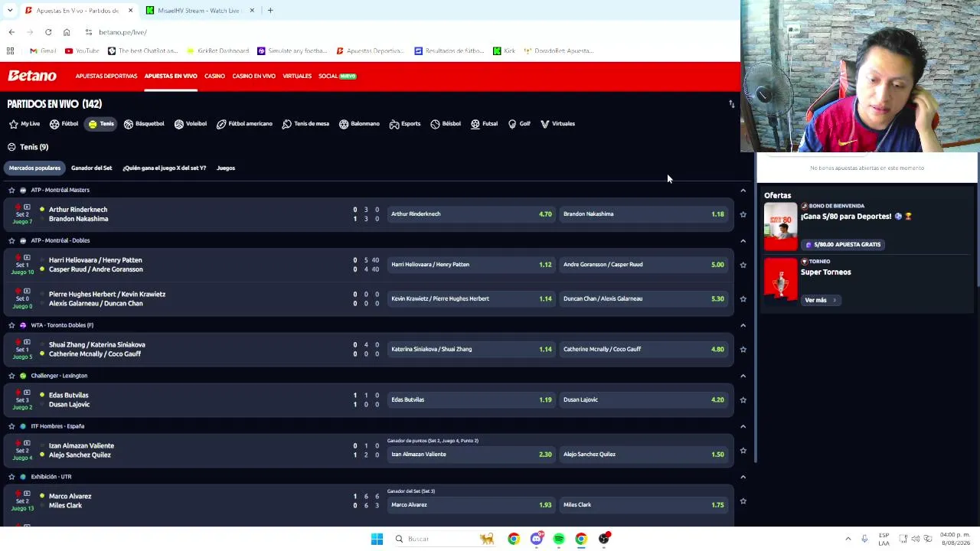The height and width of the screenshot is (551, 980).
Task: Select Tenis de mesa sport filter
Action: pyautogui.click(x=305, y=124)
